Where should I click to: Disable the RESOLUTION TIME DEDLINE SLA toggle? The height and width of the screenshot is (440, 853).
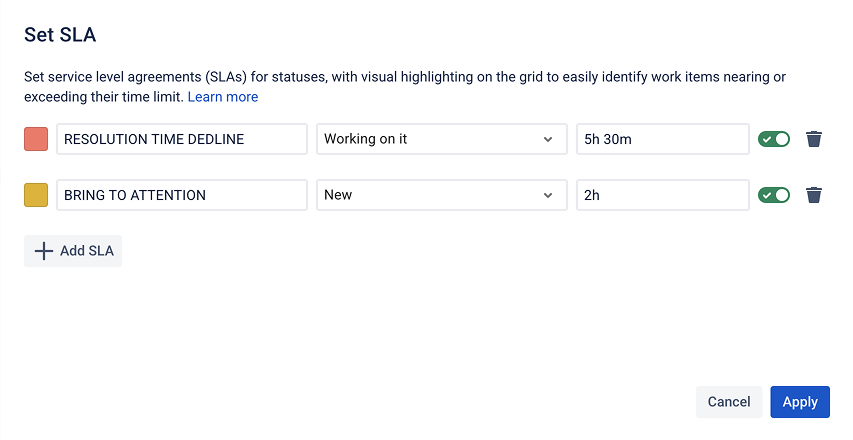774,139
